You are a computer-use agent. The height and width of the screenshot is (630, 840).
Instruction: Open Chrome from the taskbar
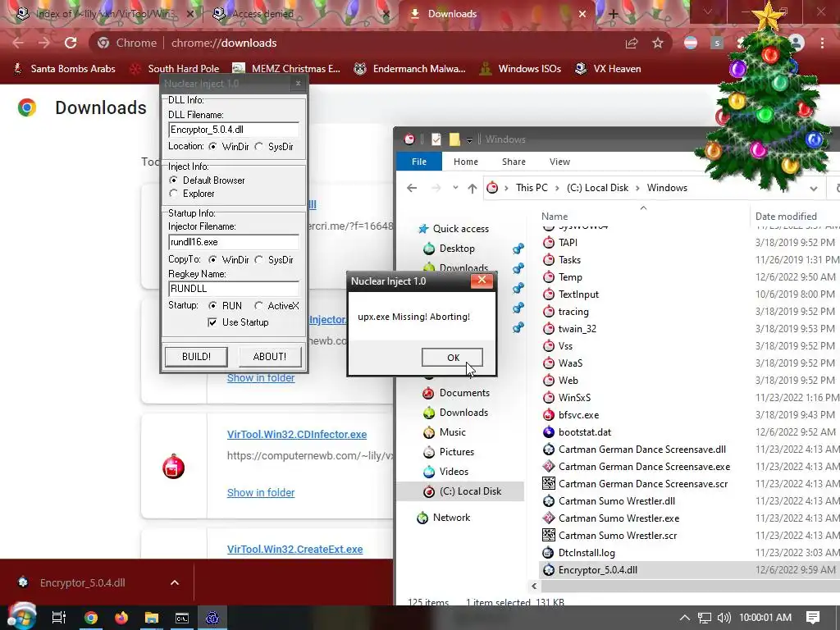coord(90,618)
